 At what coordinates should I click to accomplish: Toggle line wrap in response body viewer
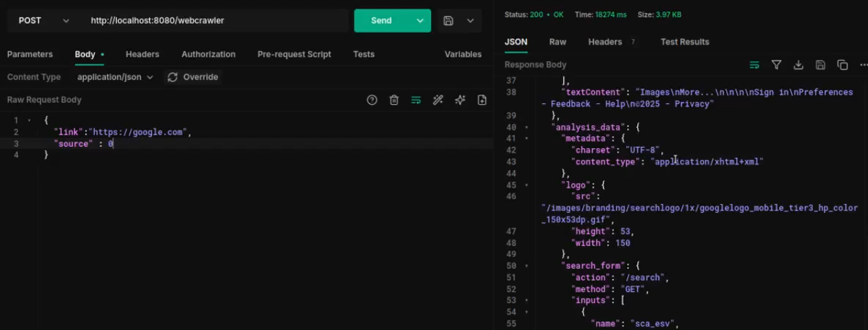click(754, 65)
